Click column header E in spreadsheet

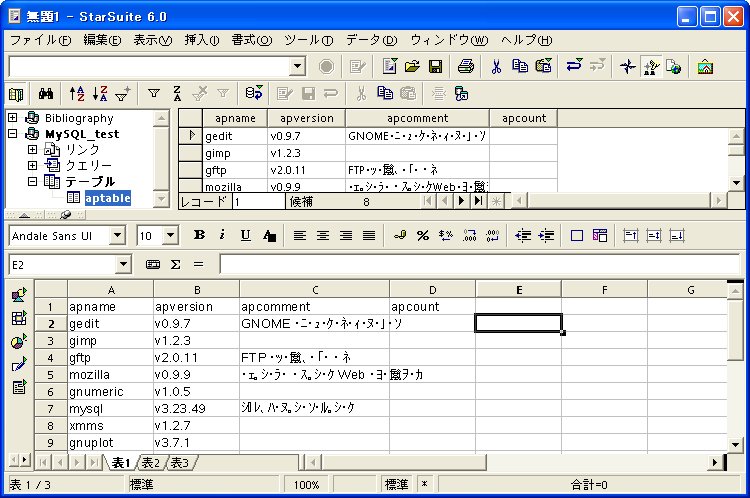pos(518,290)
